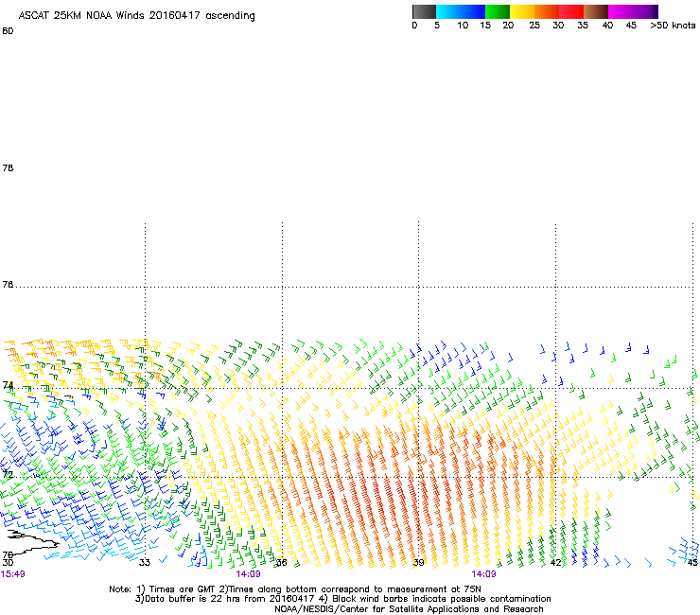Click the longitude 36 axis label
This screenshot has height=615, width=700.
point(281,563)
